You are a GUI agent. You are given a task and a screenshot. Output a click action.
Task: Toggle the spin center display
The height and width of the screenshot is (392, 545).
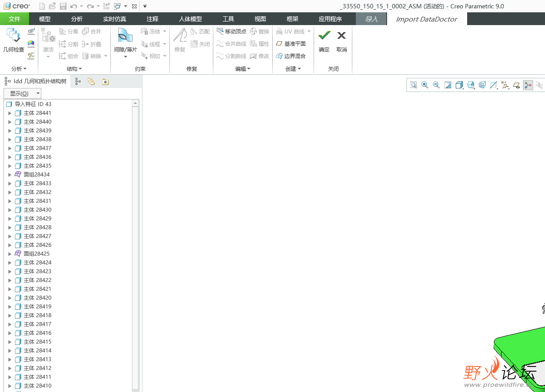528,85
